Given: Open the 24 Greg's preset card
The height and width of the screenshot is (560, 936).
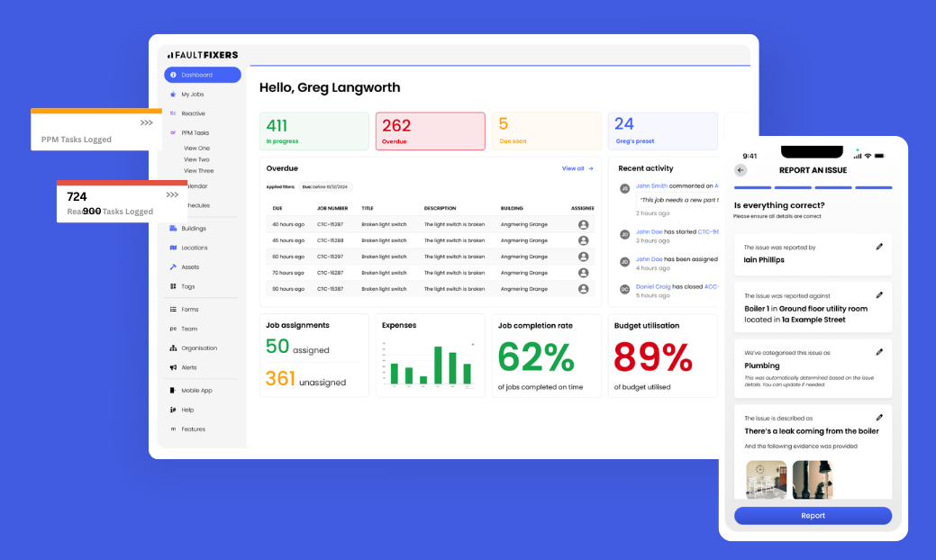Looking at the screenshot, I should point(663,131).
